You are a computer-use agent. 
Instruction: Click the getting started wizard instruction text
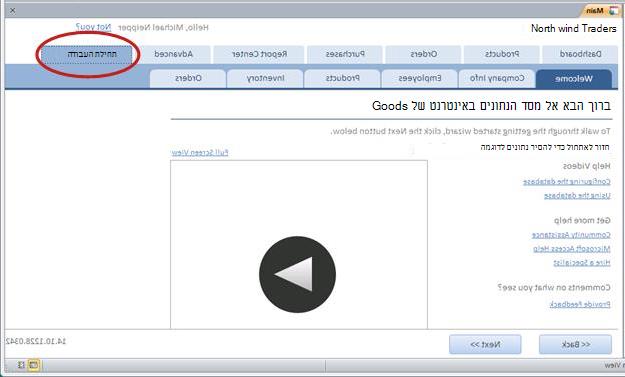click(x=470, y=131)
